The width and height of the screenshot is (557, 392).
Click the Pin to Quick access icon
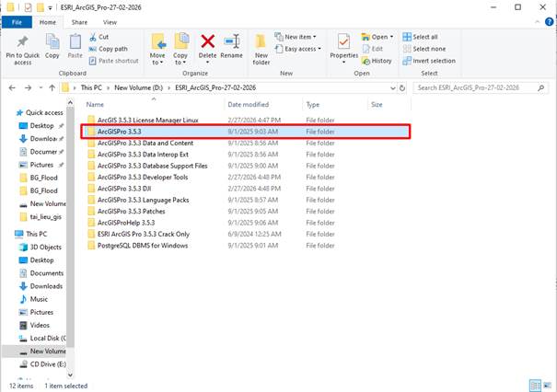click(x=20, y=43)
